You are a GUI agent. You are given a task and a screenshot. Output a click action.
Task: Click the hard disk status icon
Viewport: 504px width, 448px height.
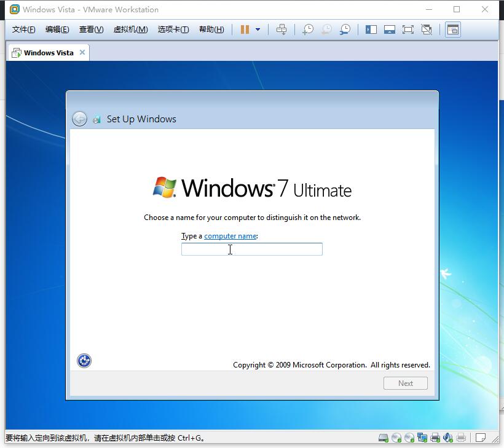384,438
